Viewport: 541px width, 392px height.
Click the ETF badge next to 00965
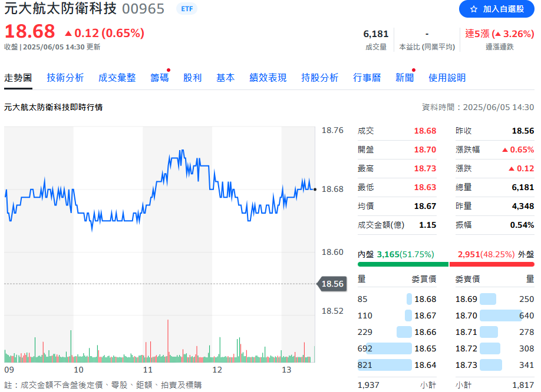(187, 9)
